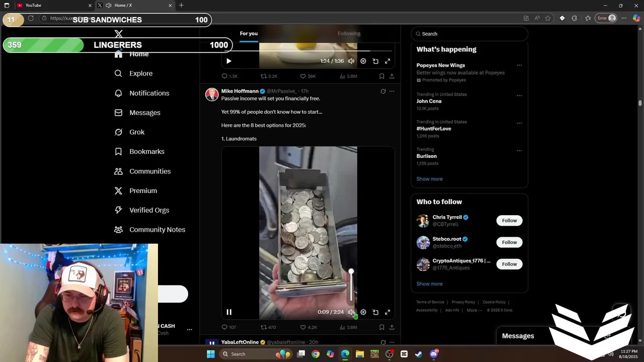This screenshot has width=644, height=362.
Task: Expand the More footer menu
Action: (474, 310)
